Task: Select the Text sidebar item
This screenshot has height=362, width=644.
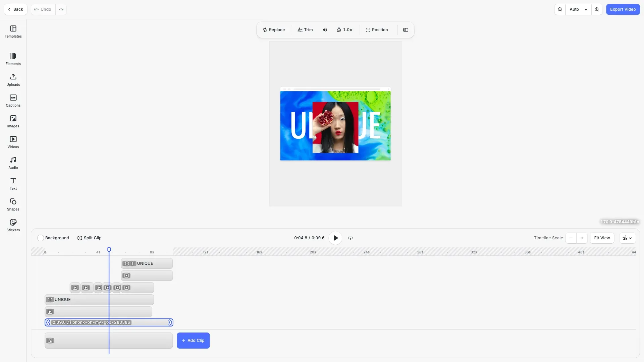Action: pos(13,183)
